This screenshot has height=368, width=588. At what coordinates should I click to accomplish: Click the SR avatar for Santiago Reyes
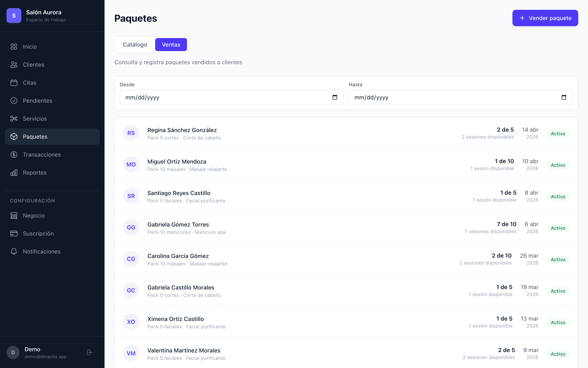(x=131, y=196)
